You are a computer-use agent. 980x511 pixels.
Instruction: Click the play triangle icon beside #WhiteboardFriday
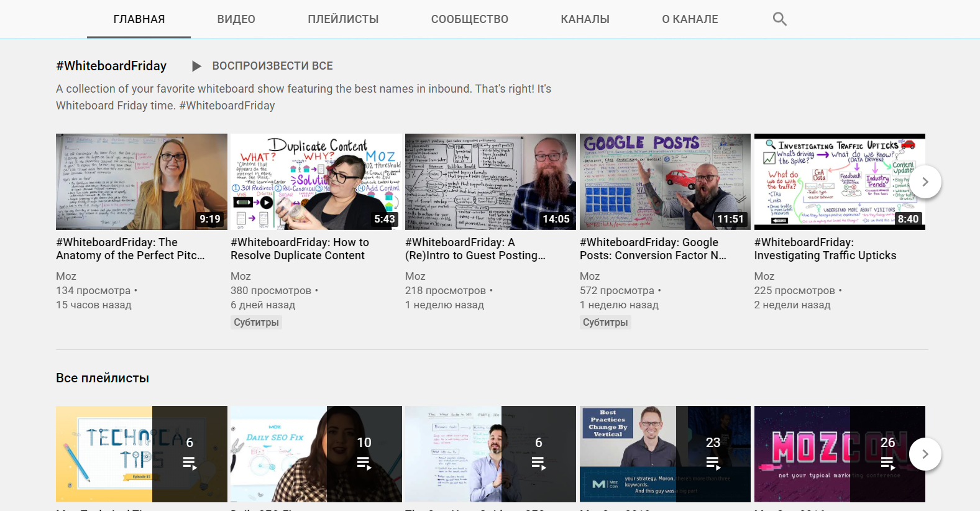pos(196,66)
